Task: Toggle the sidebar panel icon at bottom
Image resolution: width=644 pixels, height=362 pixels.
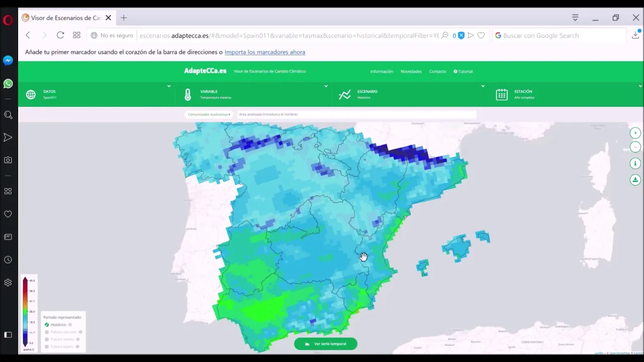Action: [8, 335]
